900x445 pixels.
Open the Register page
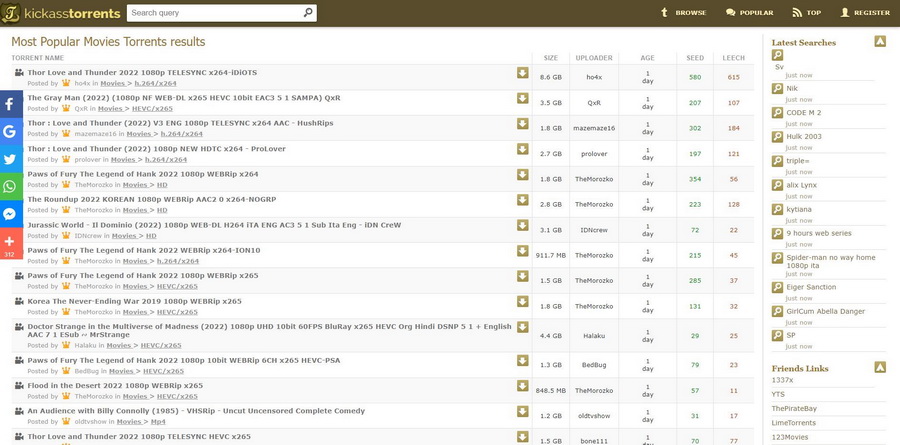(x=865, y=13)
